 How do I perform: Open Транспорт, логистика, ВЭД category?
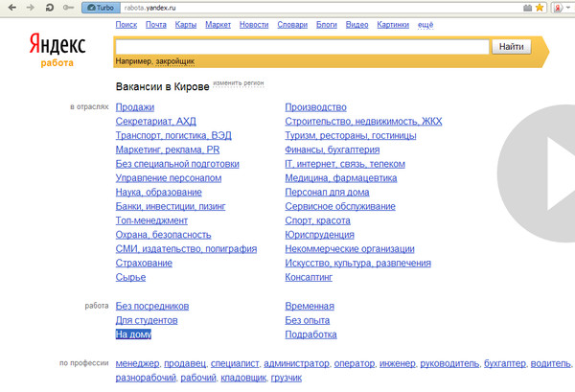(x=173, y=136)
